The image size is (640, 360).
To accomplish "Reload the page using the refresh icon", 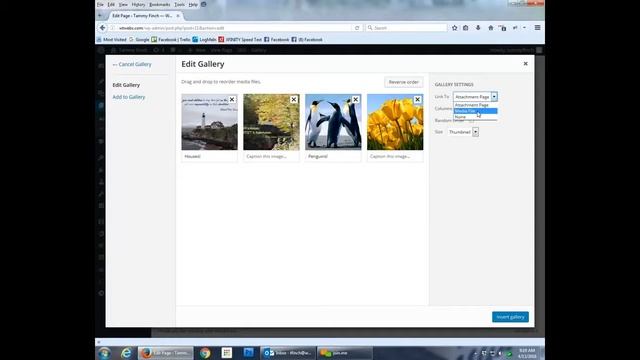I will pos(357,28).
